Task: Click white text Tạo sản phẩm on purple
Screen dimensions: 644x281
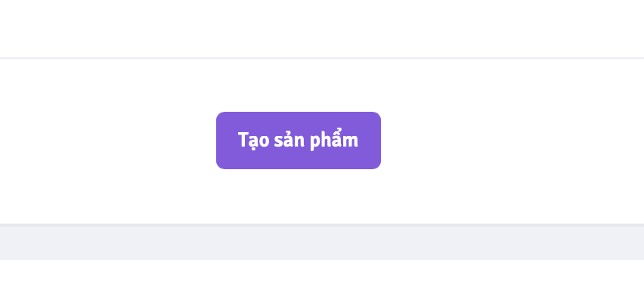Action: coord(298,140)
